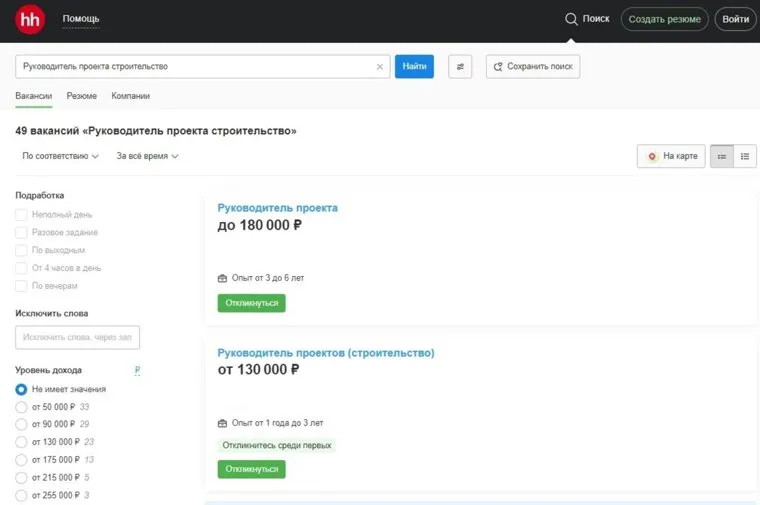Check the По выходным option
This screenshot has height=505, width=760.
pos(22,250)
